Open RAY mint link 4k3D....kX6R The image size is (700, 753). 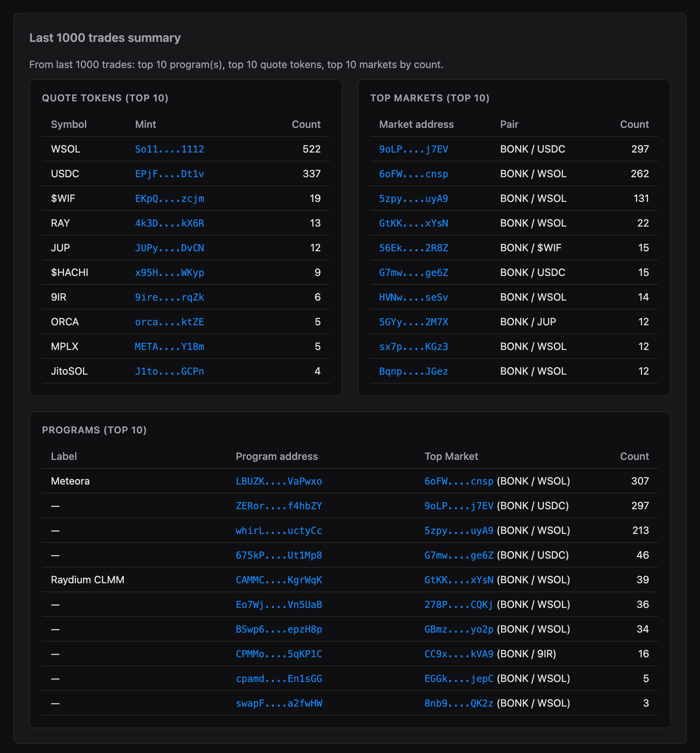pyautogui.click(x=169, y=223)
